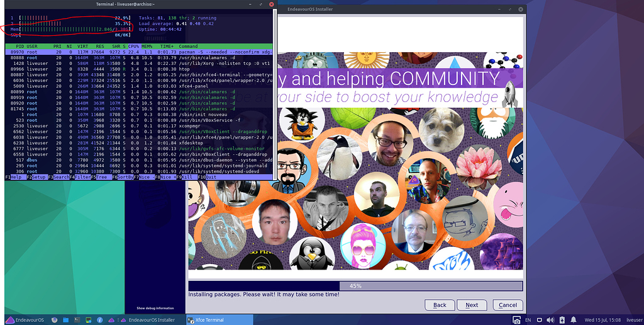Viewport: 644px width, 325px height.
Task: Click the blue info icon in the panel
Action: [99, 320]
